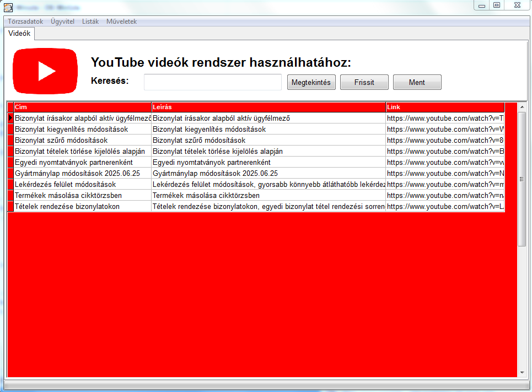
Task: Click Leírás cell 'Egyedi nyomtatványok partnerenként'
Action: point(268,162)
